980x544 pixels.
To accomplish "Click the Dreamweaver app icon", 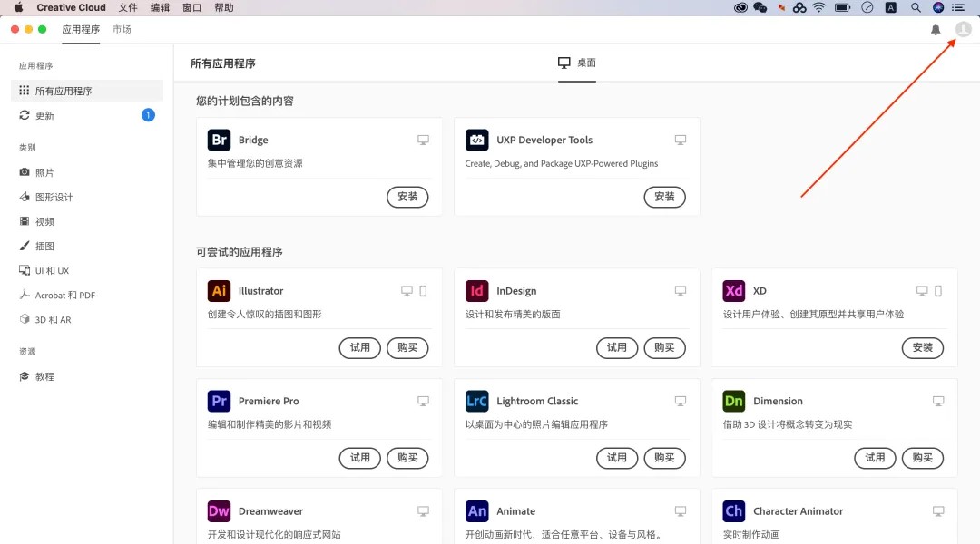I will tap(219, 511).
